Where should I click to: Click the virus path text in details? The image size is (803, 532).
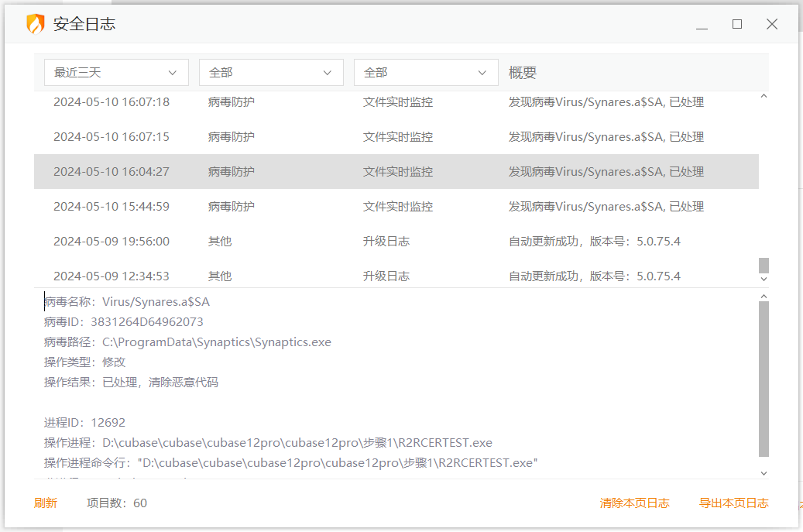[x=216, y=342]
